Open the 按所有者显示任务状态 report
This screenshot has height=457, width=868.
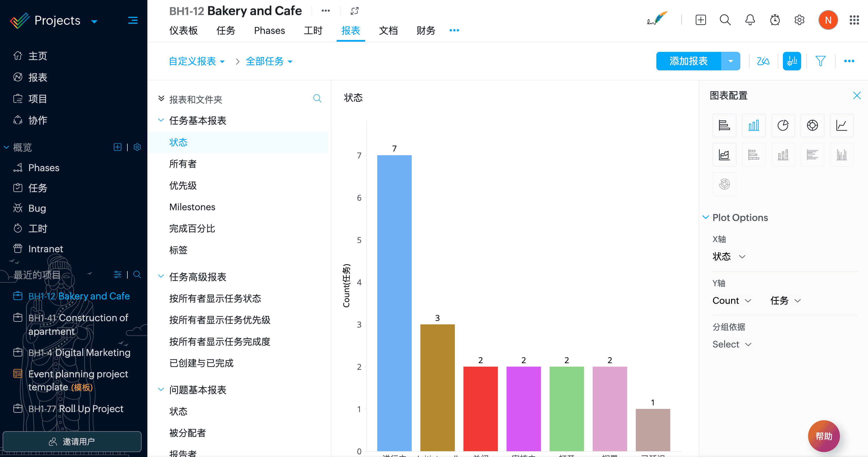(x=215, y=299)
